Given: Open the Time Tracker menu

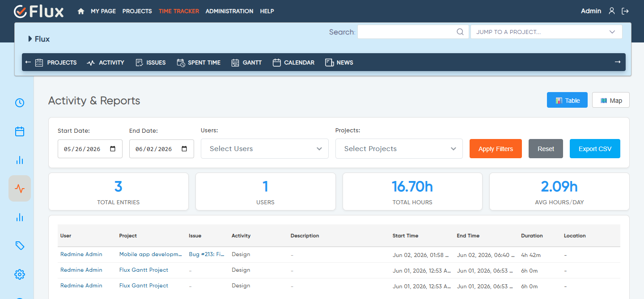Looking at the screenshot, I should point(179,11).
